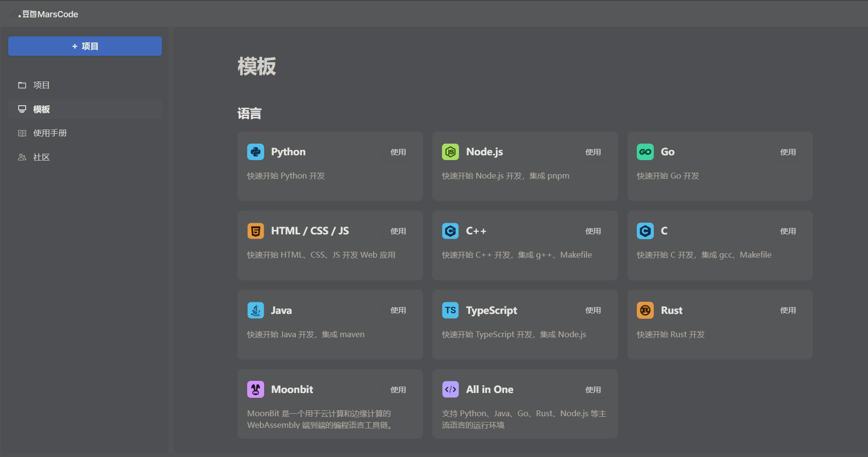Click description mentioning 集成 gcc、Makefile
Image resolution: width=868 pixels, height=457 pixels.
point(704,255)
